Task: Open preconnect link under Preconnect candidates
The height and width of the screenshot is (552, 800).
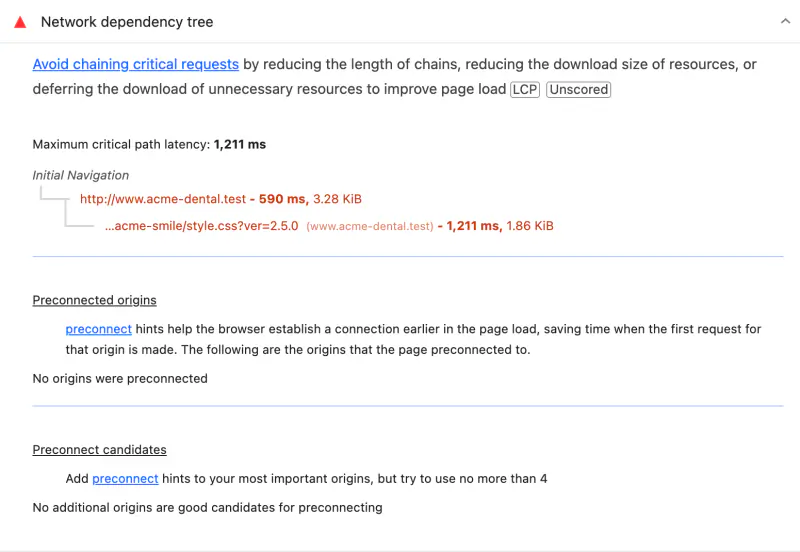Action: [x=125, y=479]
